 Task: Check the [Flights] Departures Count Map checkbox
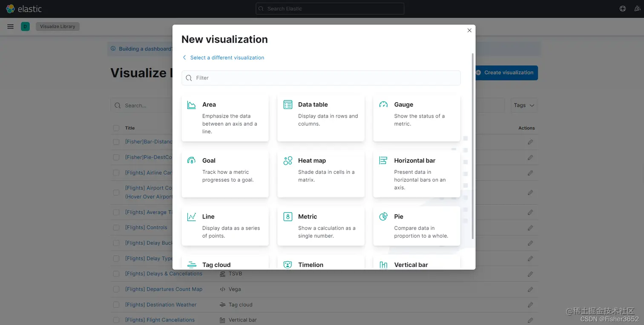click(116, 289)
